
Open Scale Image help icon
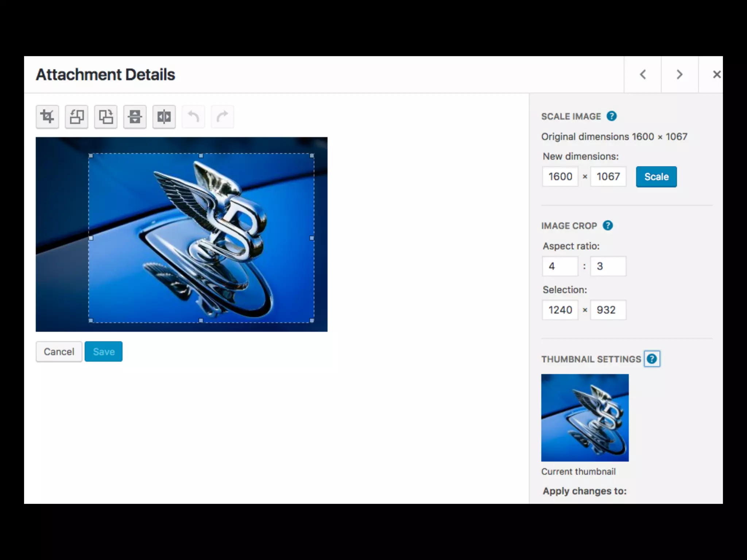click(612, 116)
